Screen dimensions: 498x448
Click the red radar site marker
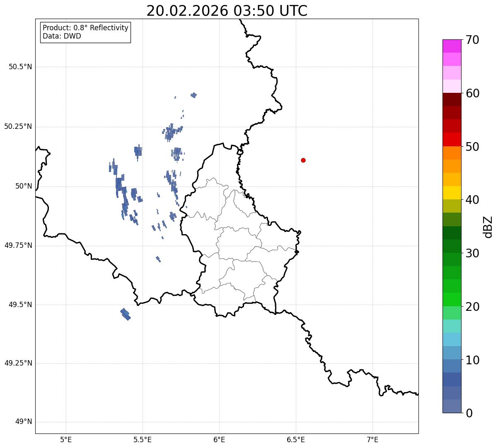tap(303, 160)
